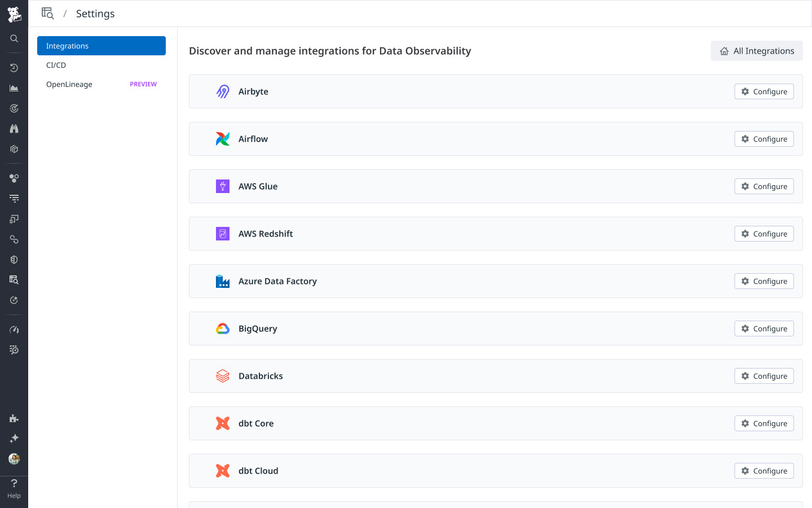
Task: Configure the BigQuery integration
Action: coord(764,329)
